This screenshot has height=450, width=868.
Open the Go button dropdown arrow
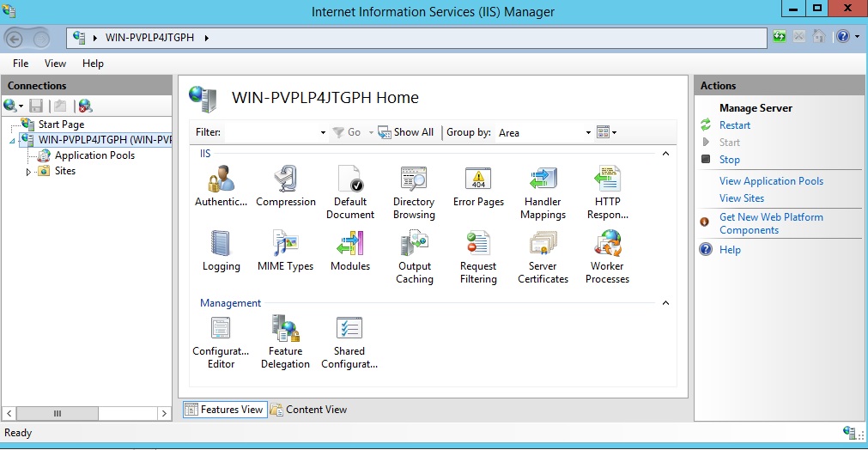pos(371,133)
